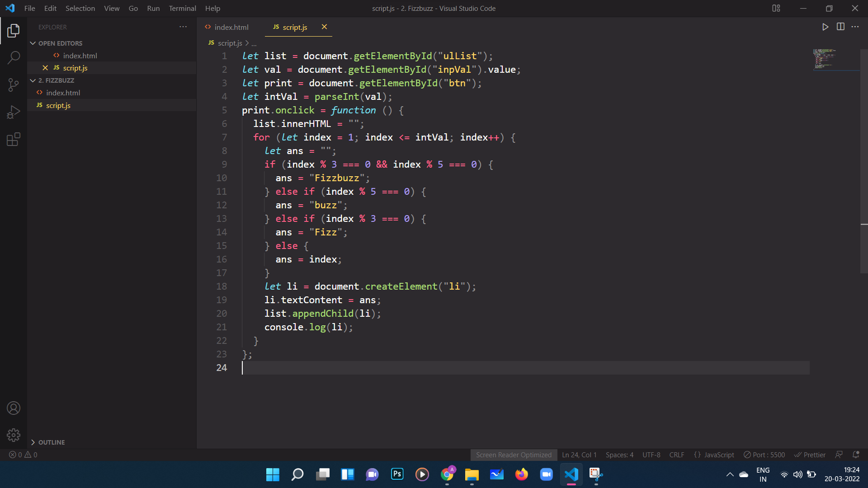
Task: Close the script.js editor tab
Action: point(324,27)
